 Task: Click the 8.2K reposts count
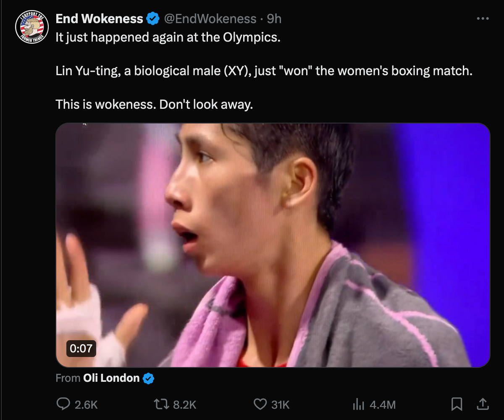point(184,404)
